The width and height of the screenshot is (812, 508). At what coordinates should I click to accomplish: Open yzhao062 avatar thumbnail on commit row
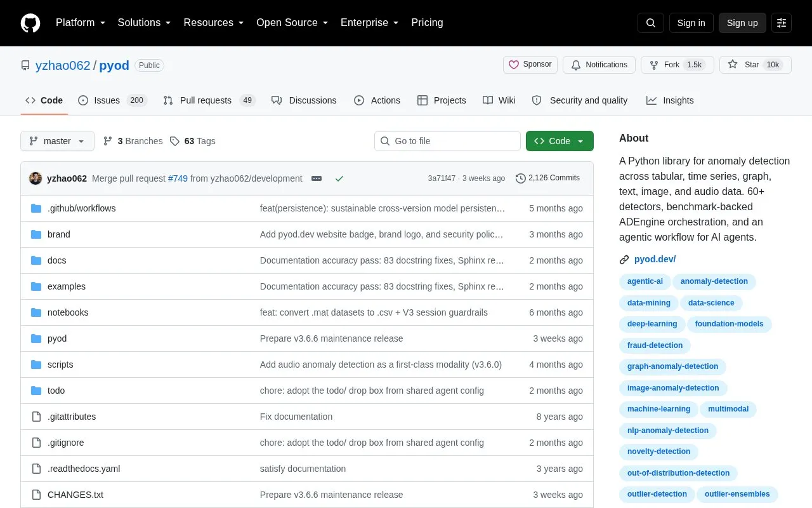click(36, 178)
